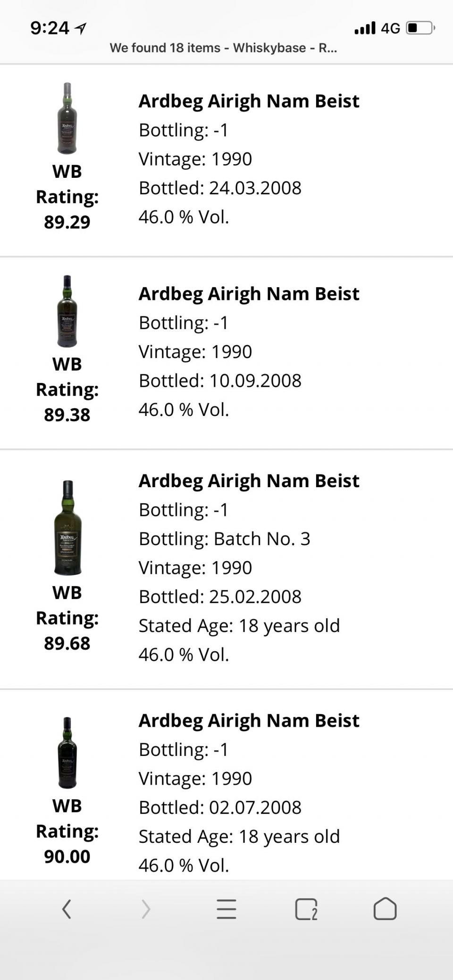Open bottle thumbnail rated 89.38
The height and width of the screenshot is (980, 453).
click(x=67, y=311)
